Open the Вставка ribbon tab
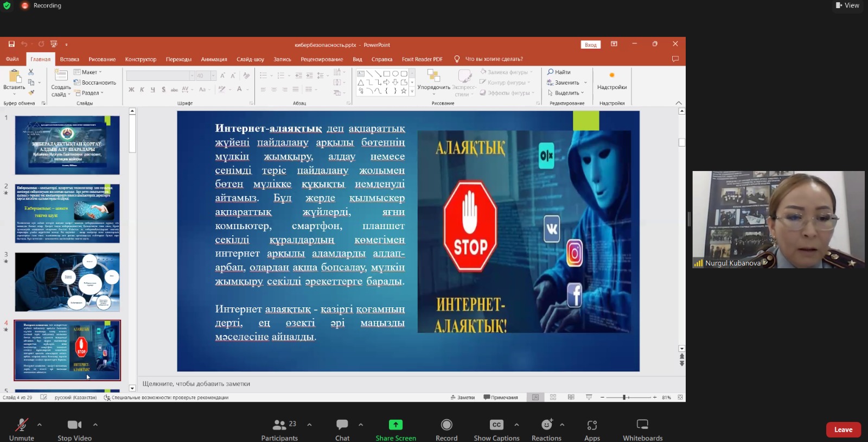The image size is (868, 442). point(69,59)
